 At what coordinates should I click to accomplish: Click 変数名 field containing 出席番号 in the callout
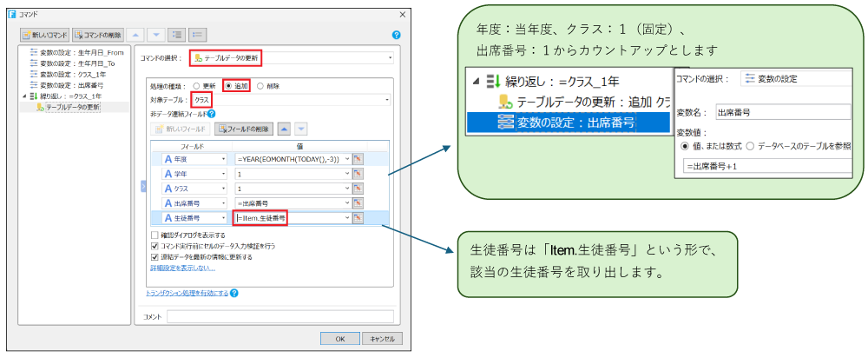pyautogui.click(x=783, y=112)
